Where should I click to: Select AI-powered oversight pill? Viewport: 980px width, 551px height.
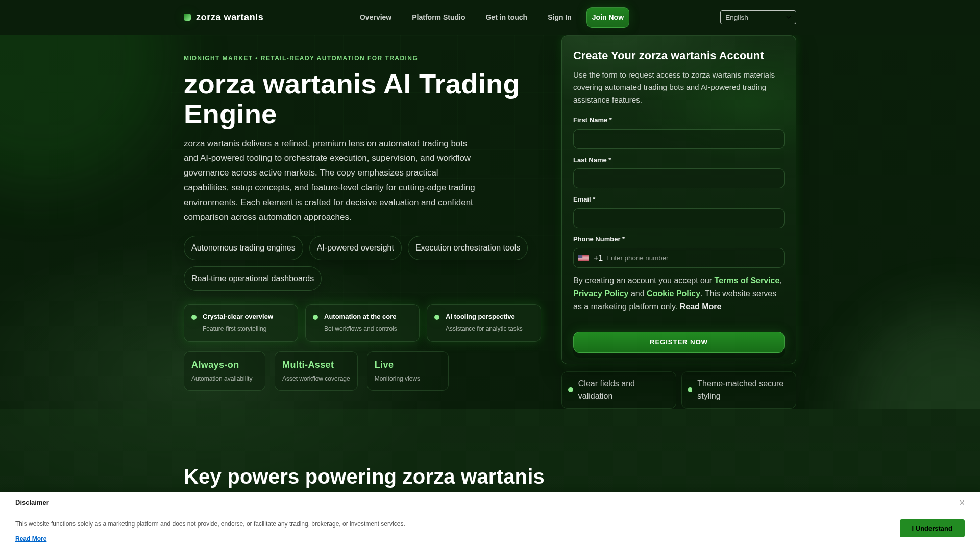coord(355,248)
